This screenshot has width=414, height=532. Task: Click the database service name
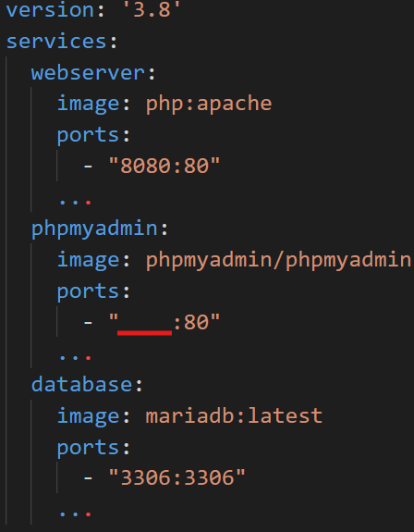point(81,385)
